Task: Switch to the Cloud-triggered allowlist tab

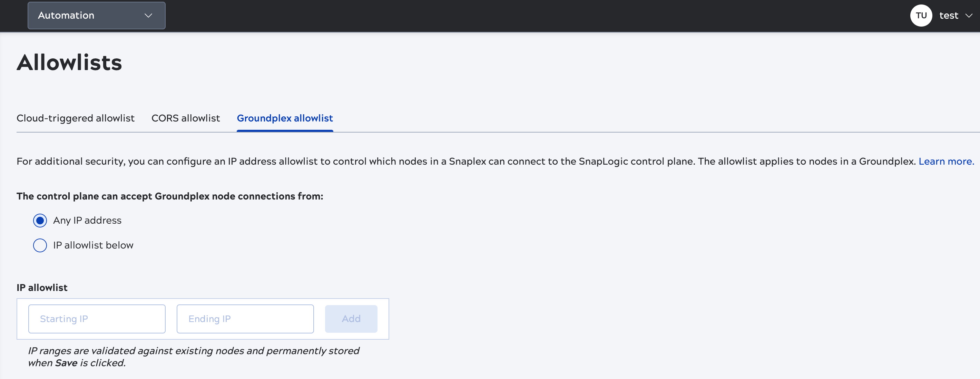Action: [75, 118]
